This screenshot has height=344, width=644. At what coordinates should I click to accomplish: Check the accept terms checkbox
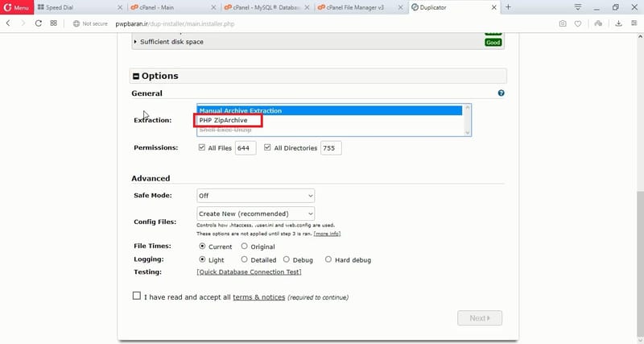[137, 296]
